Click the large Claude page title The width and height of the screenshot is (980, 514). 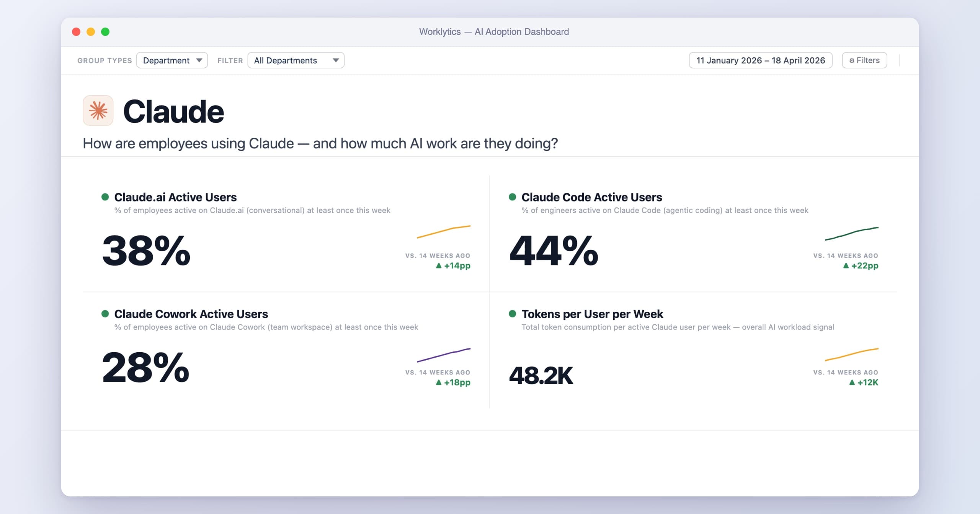173,111
